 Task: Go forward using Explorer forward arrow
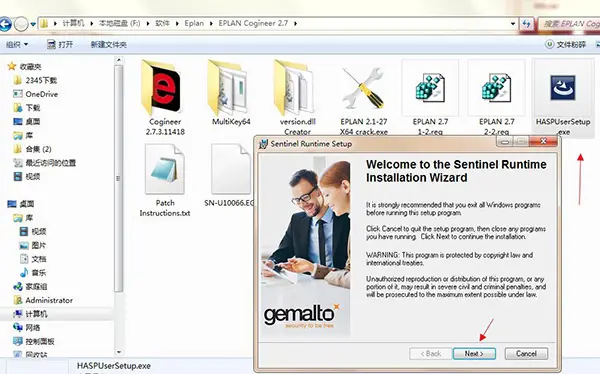[x=21, y=24]
